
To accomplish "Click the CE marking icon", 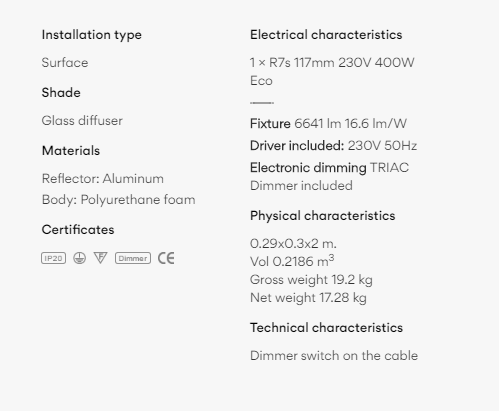I will click(166, 258).
